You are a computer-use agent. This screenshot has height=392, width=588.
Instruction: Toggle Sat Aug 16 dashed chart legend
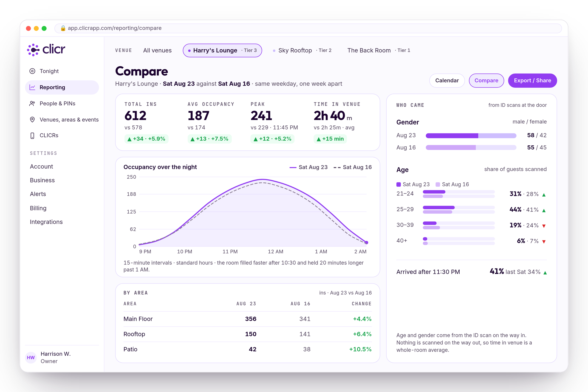click(353, 167)
